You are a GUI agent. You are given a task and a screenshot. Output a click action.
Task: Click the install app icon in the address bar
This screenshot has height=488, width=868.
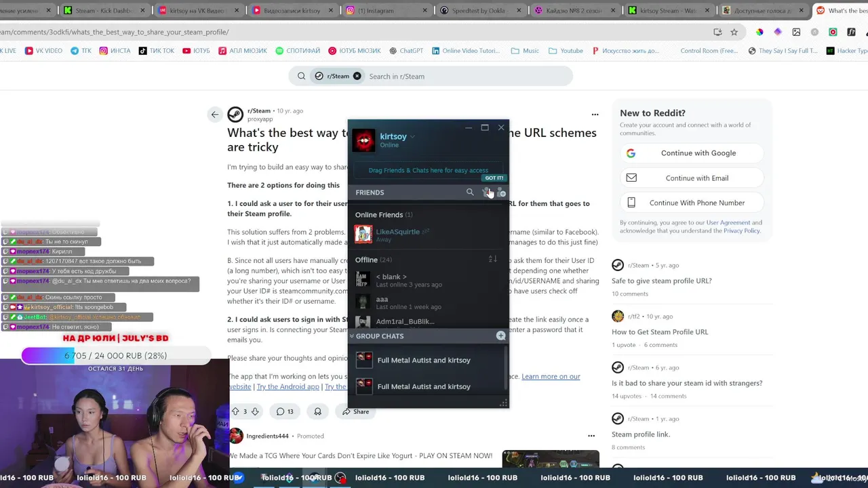click(717, 32)
